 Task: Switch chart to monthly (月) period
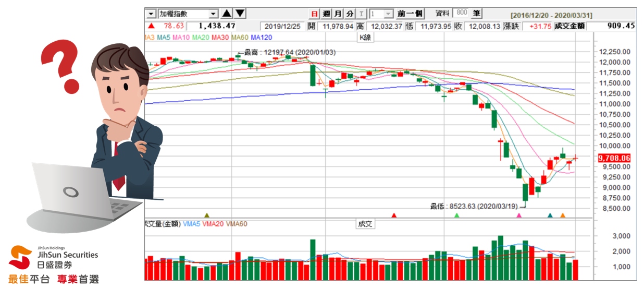[x=338, y=14]
